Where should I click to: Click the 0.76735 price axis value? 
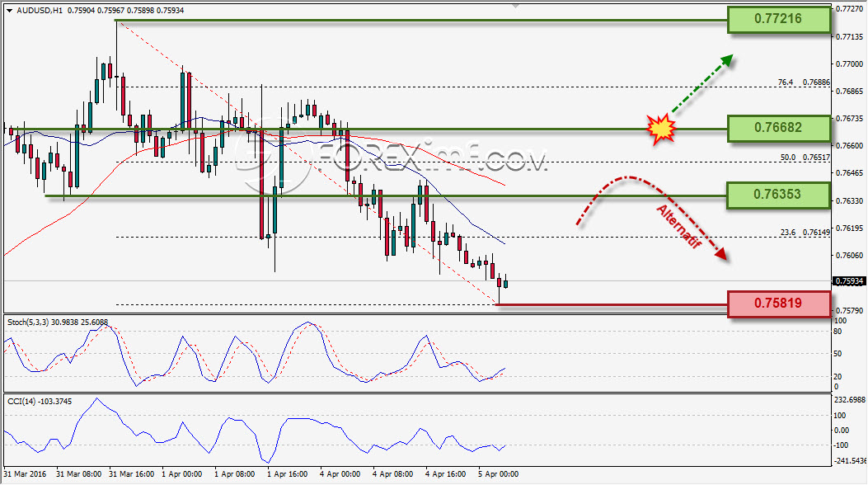[849, 119]
